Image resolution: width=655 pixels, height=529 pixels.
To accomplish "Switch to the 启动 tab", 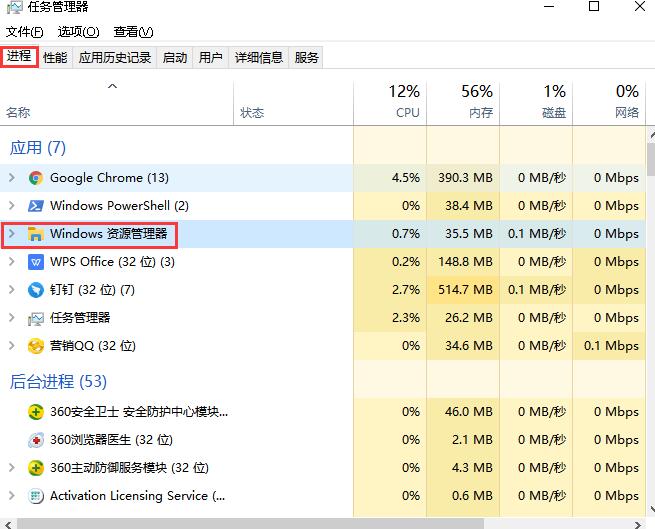I will coord(175,57).
